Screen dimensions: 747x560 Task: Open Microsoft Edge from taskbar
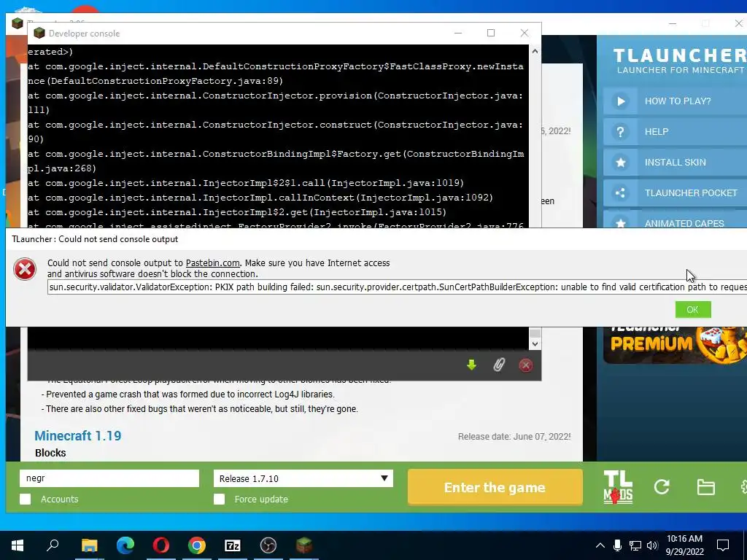point(125,545)
